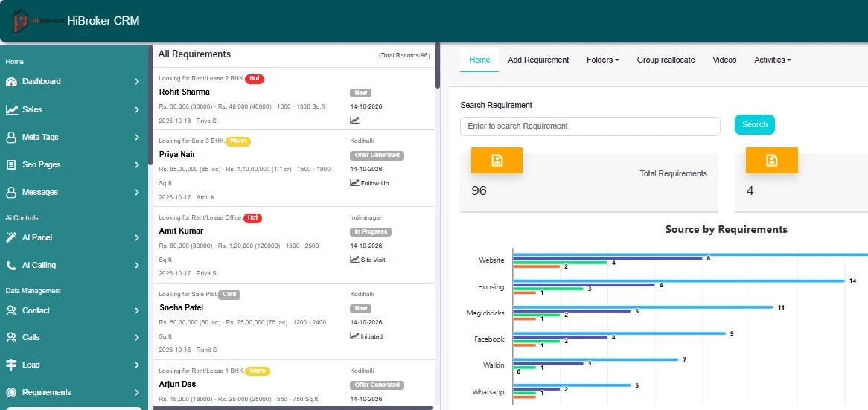Expand the Sales sidebar chevron
868x410 pixels.
click(x=137, y=109)
